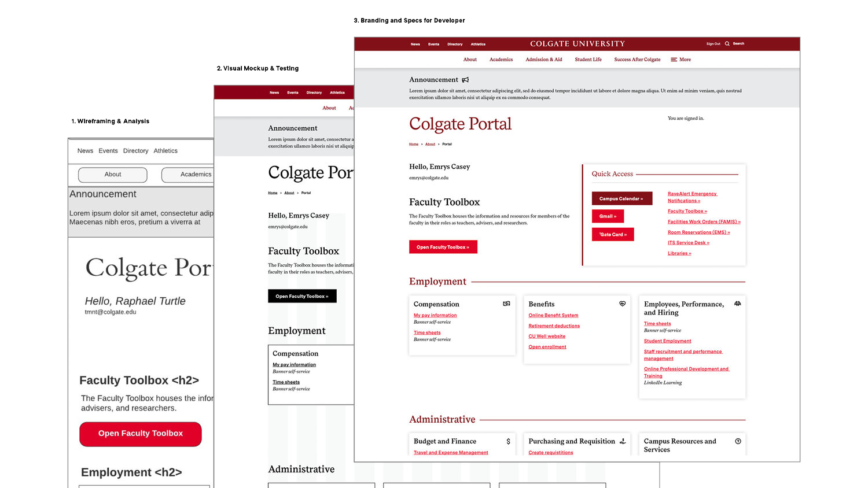Screen dimensions: 868x488
Task: Select Admission & Aid navigation item
Action: click(x=544, y=60)
